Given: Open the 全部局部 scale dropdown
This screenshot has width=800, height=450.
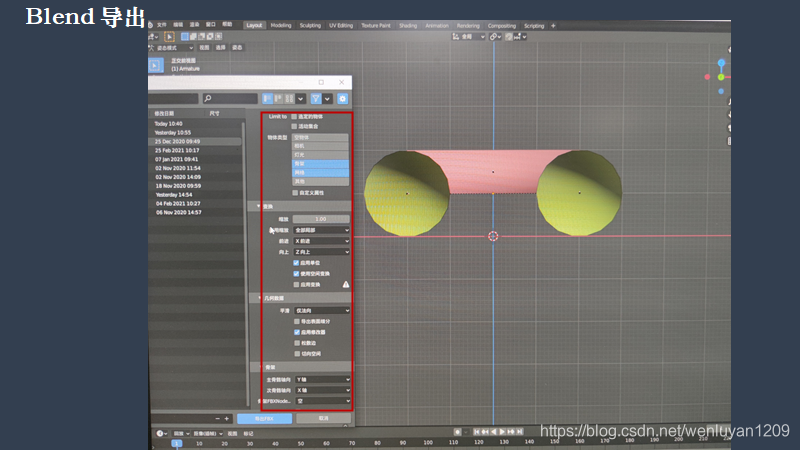Looking at the screenshot, I should [x=321, y=230].
